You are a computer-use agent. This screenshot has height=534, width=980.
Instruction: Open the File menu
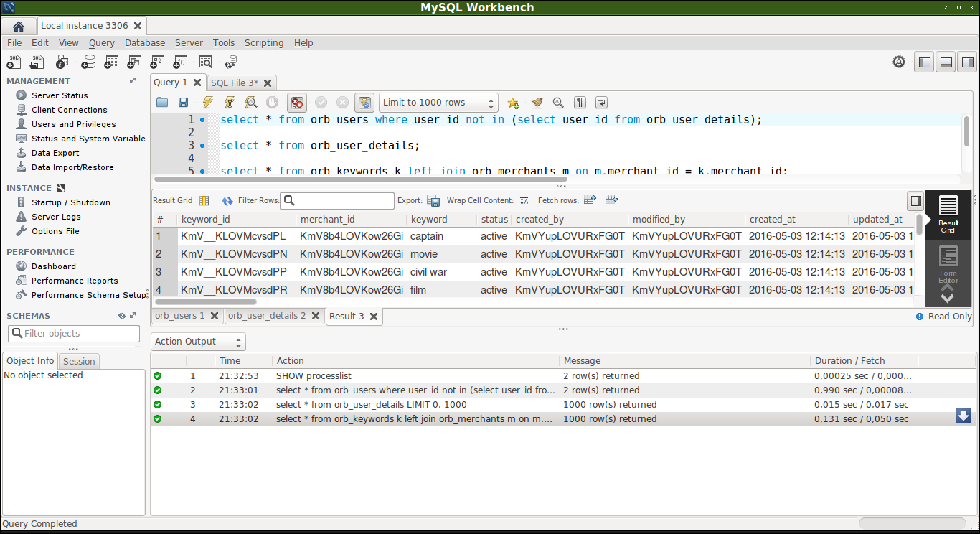click(x=14, y=43)
